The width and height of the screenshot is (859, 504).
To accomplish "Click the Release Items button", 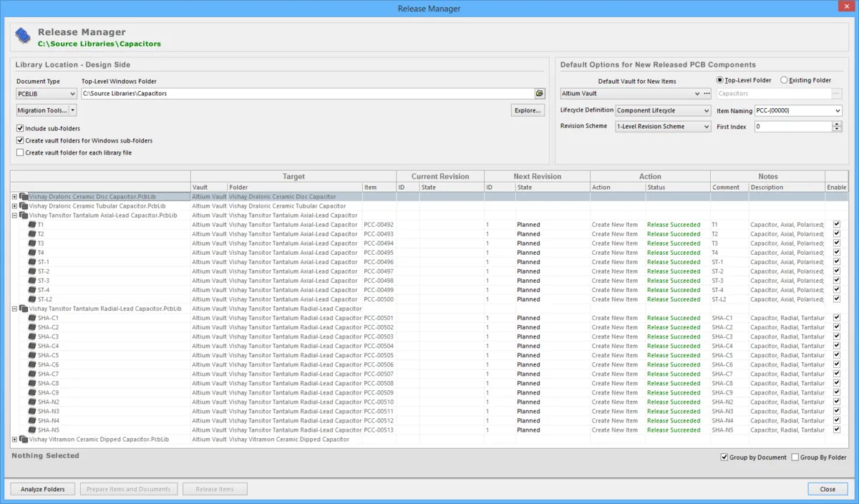I will tap(215, 489).
